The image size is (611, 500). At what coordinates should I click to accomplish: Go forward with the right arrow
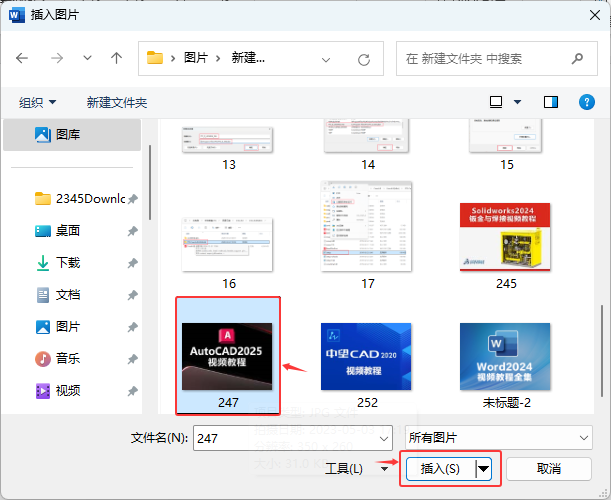click(57, 58)
